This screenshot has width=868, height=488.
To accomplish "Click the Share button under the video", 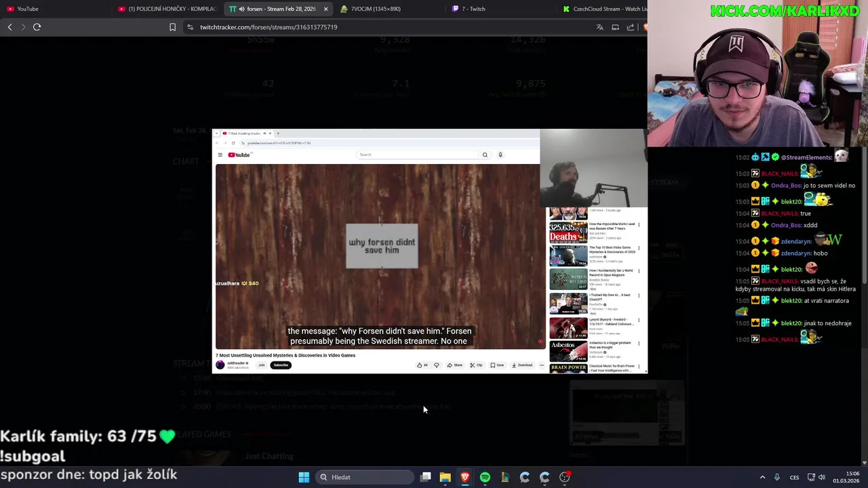I will click(x=454, y=365).
